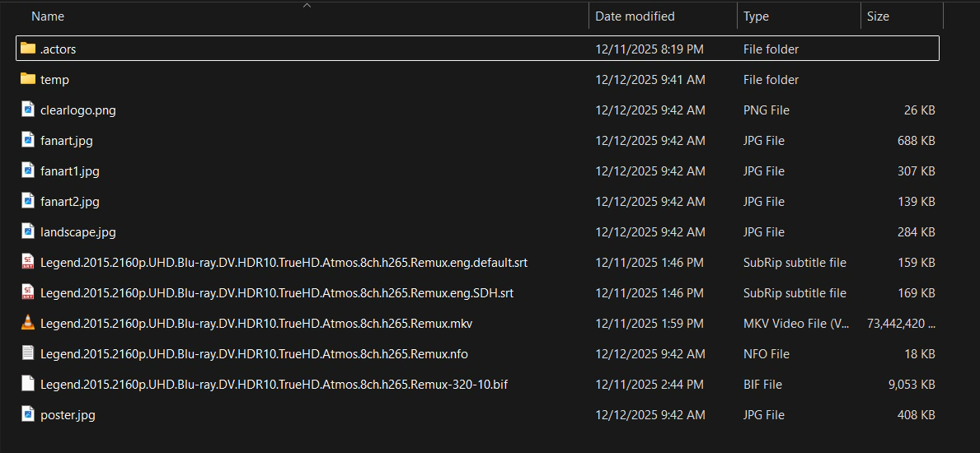Select the fanart2.jpg file name
This screenshot has width=980, height=453.
[x=70, y=202]
